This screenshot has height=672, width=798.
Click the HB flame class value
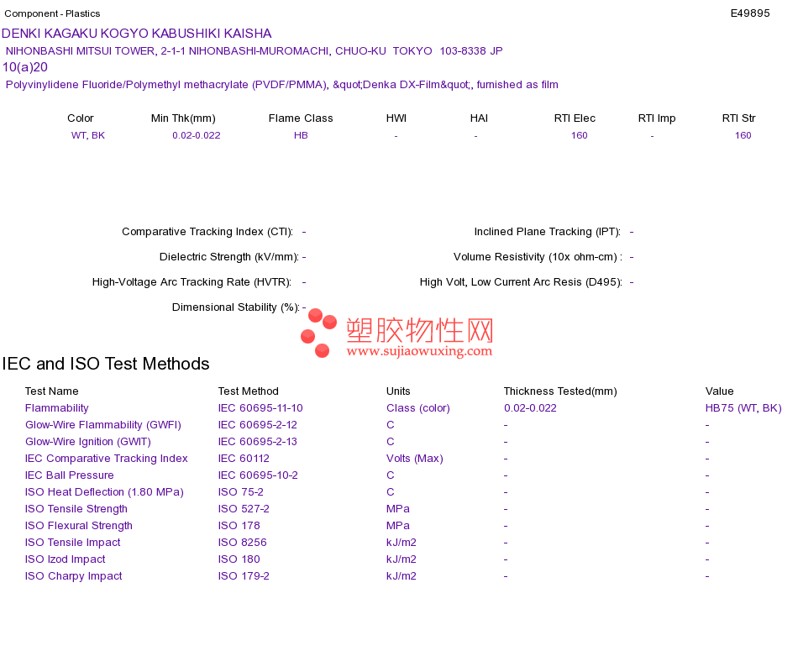click(x=301, y=135)
